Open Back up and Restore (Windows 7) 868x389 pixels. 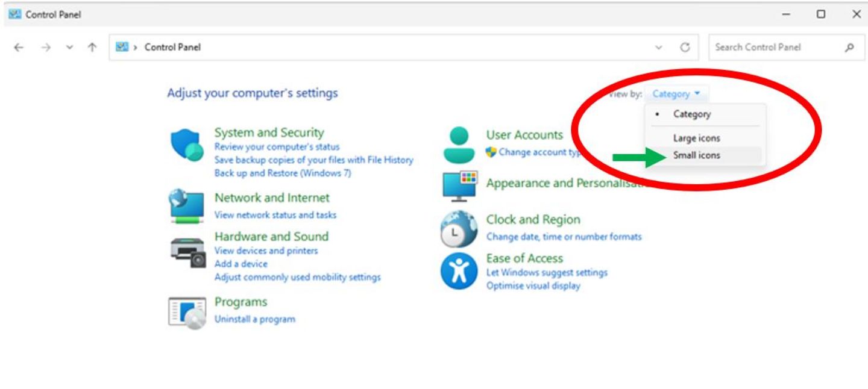283,173
